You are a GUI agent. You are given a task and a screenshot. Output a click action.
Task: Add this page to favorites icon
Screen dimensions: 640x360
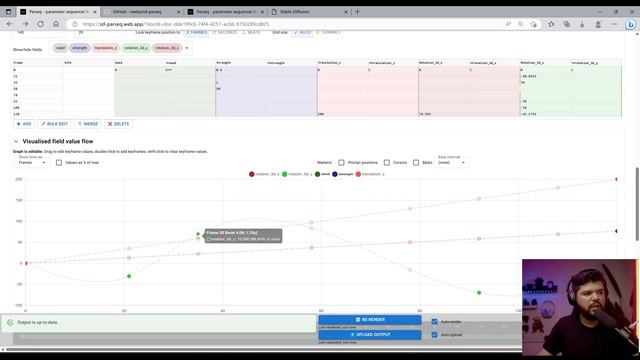click(533, 24)
